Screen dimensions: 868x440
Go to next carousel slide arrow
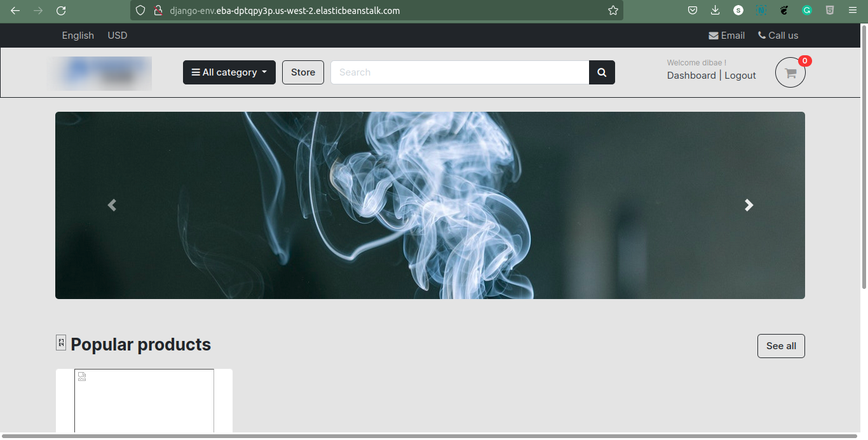(749, 205)
